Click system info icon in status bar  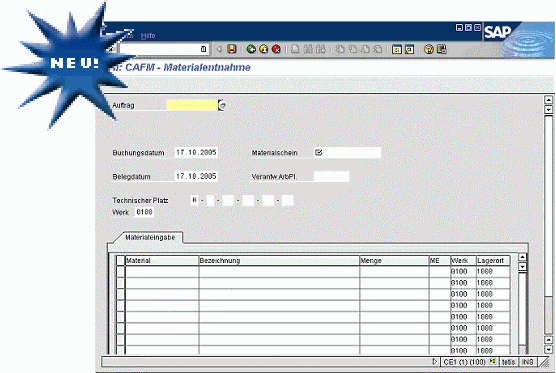click(493, 362)
